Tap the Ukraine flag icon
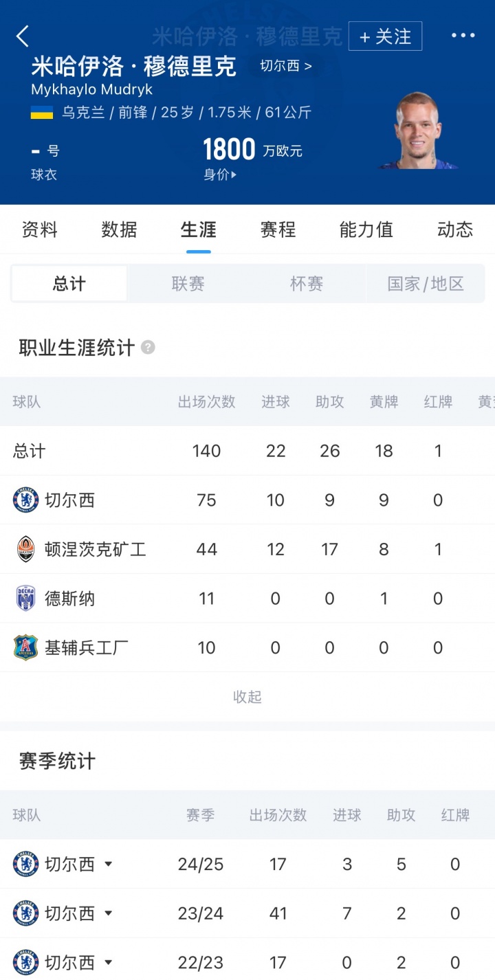Viewport: 495px width, 980px height. click(x=42, y=113)
